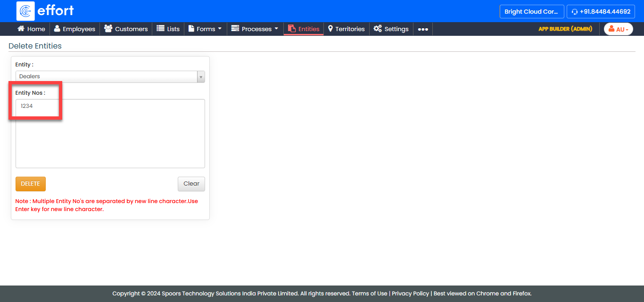Open Territories via map pin icon

(330, 29)
